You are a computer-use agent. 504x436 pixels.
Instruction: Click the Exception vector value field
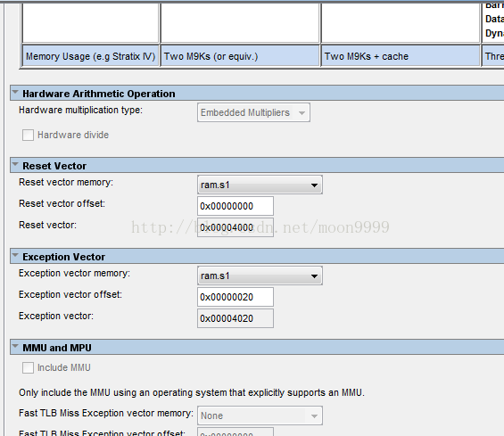[235, 318]
